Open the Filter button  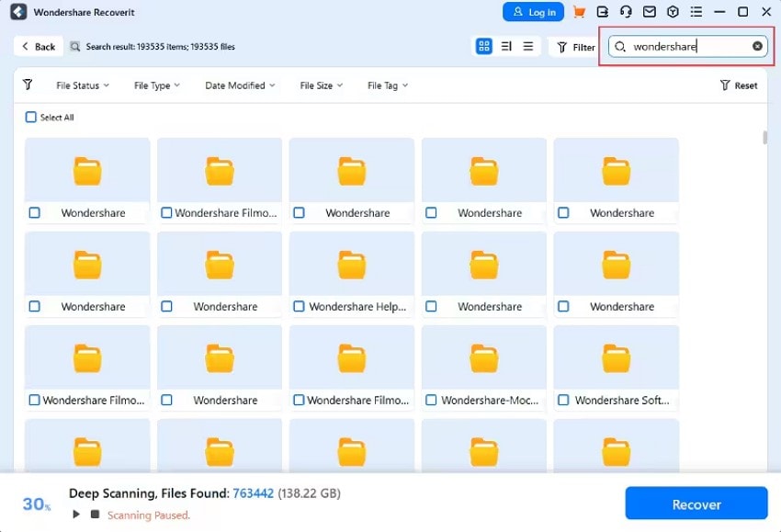(x=576, y=47)
